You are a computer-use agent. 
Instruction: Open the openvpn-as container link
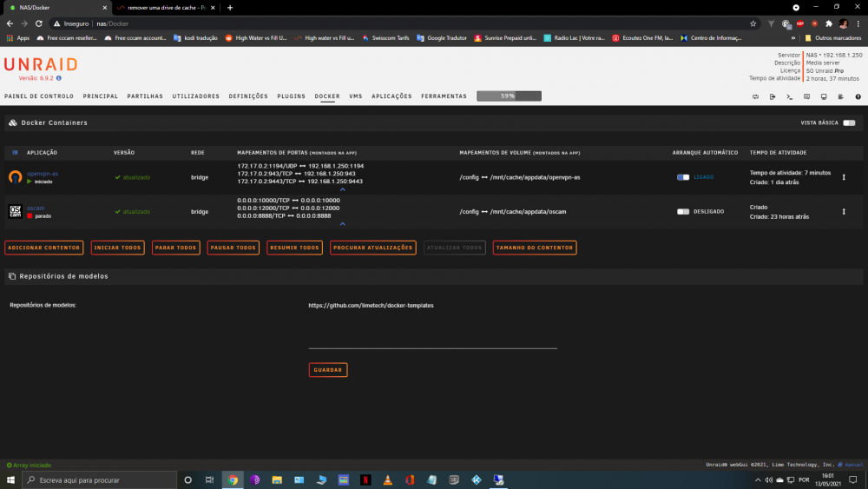pos(43,174)
